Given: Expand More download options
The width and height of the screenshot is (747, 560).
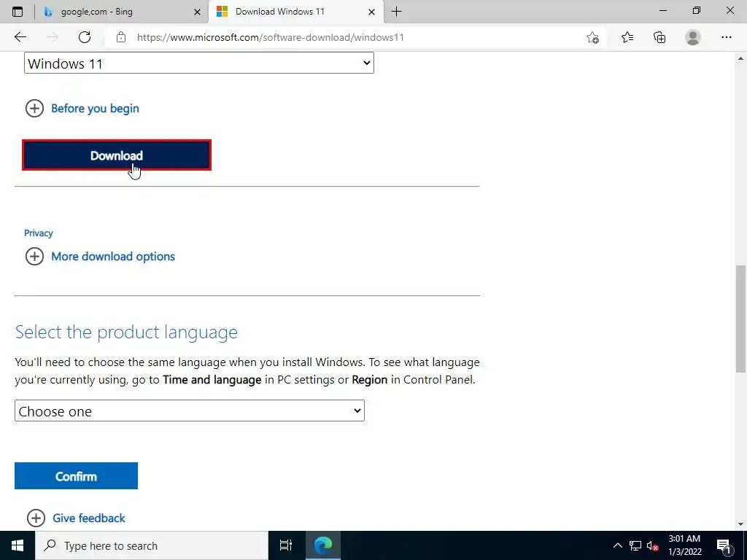Looking at the screenshot, I should pyautogui.click(x=100, y=256).
